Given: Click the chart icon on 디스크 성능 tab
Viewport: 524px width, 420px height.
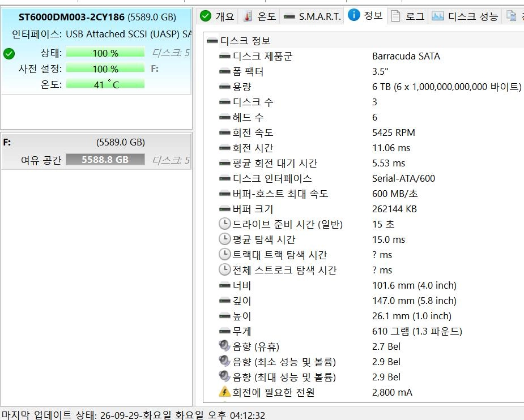Looking at the screenshot, I should tap(438, 16).
